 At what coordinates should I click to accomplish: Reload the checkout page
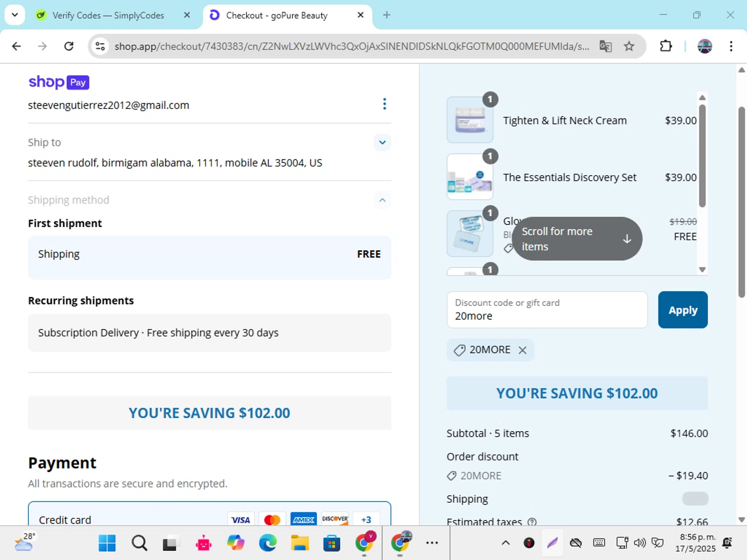coord(69,46)
